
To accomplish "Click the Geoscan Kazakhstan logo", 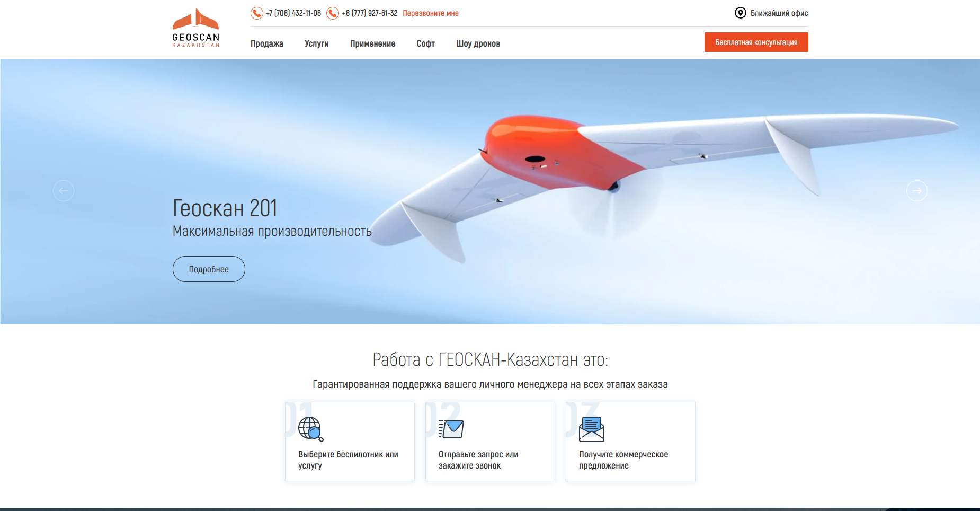I will click(x=195, y=28).
